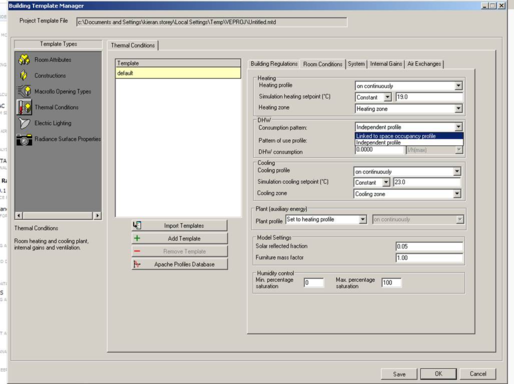Click the Add Template button
Viewport: 514px width, 384px height.
[x=180, y=238]
